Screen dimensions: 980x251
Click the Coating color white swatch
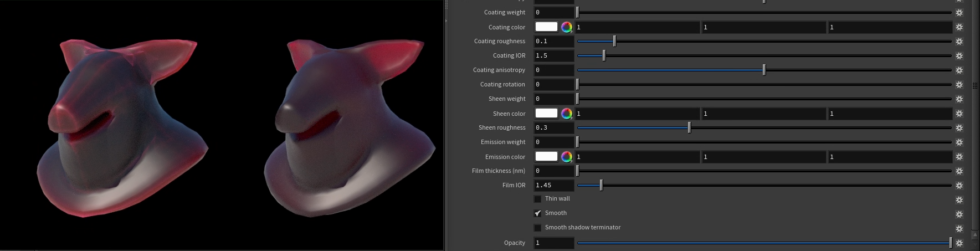(x=546, y=27)
